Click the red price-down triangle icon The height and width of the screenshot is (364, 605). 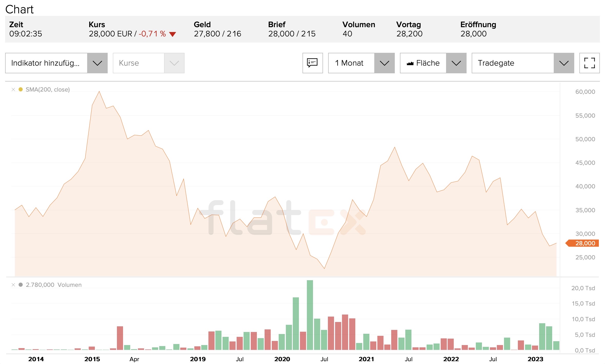[x=173, y=34]
